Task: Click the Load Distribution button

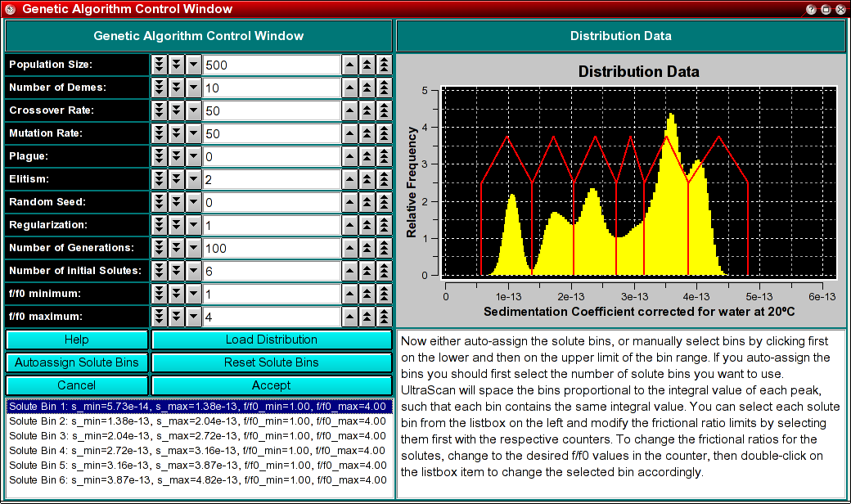Action: [272, 340]
